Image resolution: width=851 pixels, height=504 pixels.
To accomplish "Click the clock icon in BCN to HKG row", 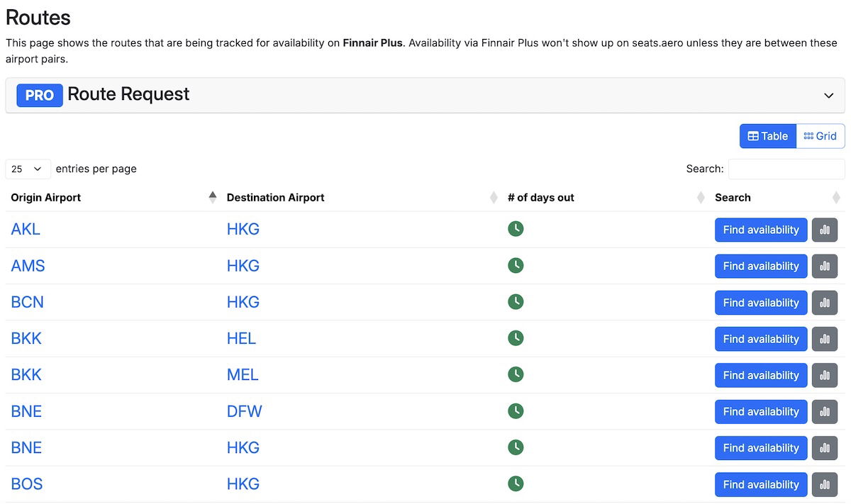I will 516,302.
